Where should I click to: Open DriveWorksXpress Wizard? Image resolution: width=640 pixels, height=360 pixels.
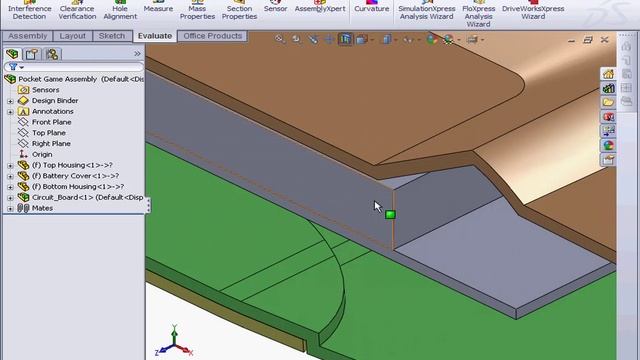tap(533, 10)
